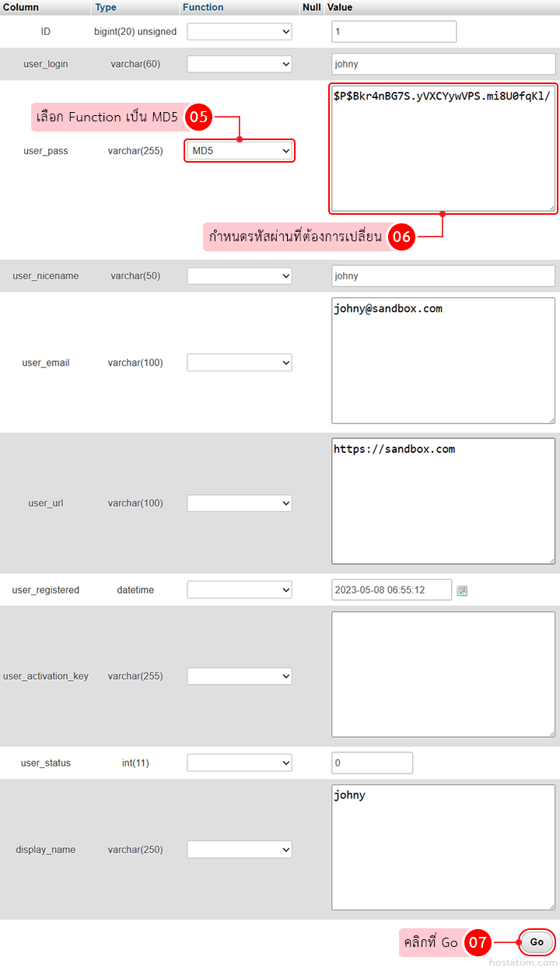Expand the ID row Function dropdown

click(x=240, y=32)
